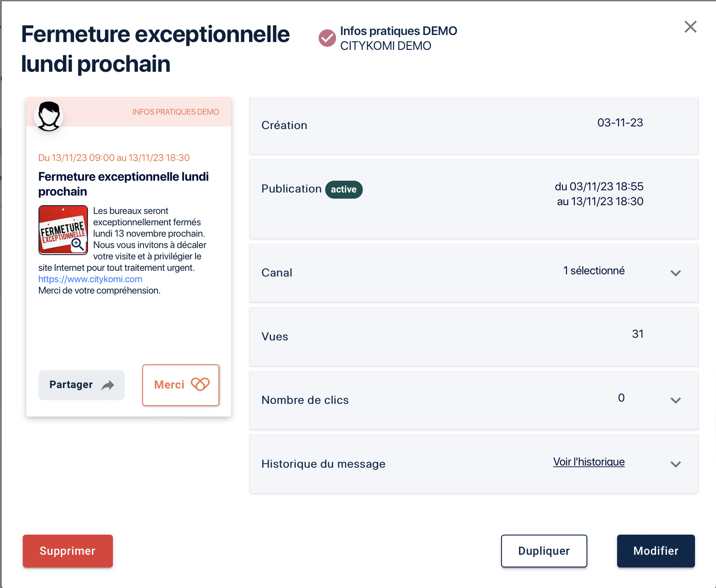The height and width of the screenshot is (588, 716).
Task: Expand the Historique du message chevron
Action: click(x=675, y=464)
